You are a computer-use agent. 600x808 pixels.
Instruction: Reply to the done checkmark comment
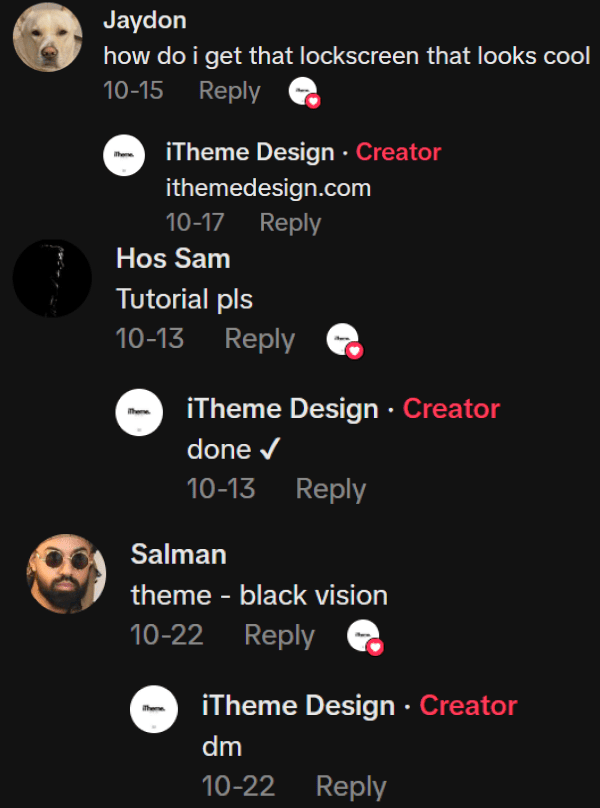click(x=330, y=489)
